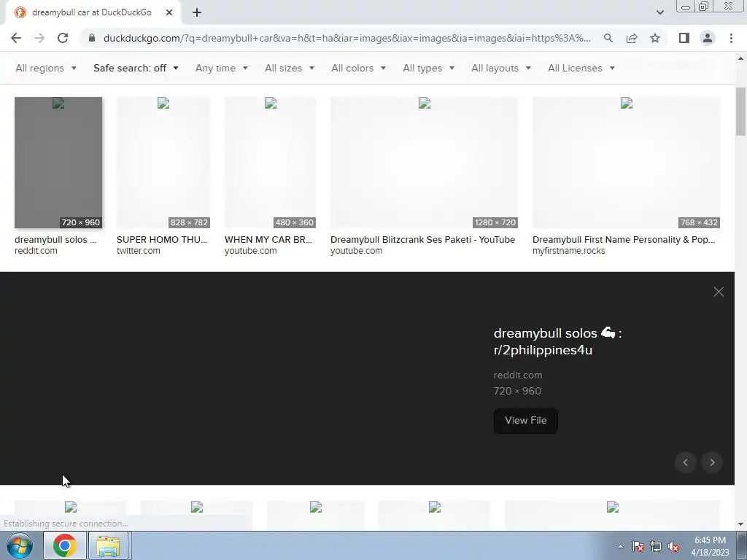Open the Windows Start menu

tap(20, 545)
